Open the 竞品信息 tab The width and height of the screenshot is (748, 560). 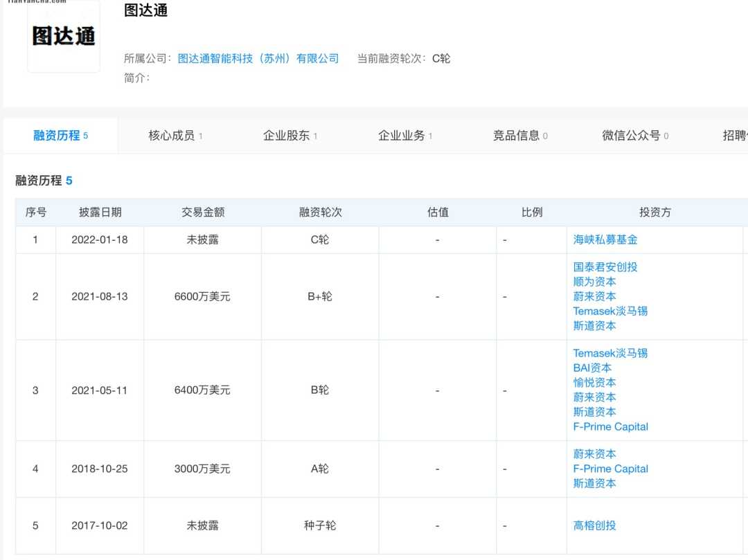click(x=520, y=136)
